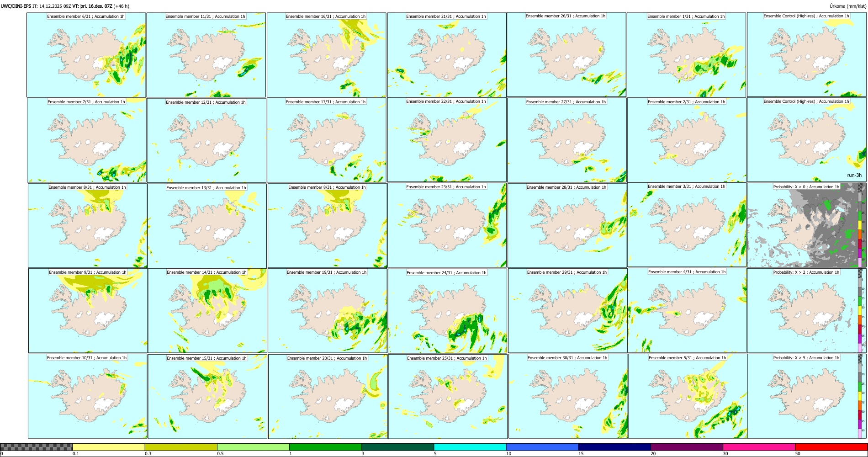Select the Ensemble member 28/31 map panel
Screen dimensions: 868x457
click(567, 226)
